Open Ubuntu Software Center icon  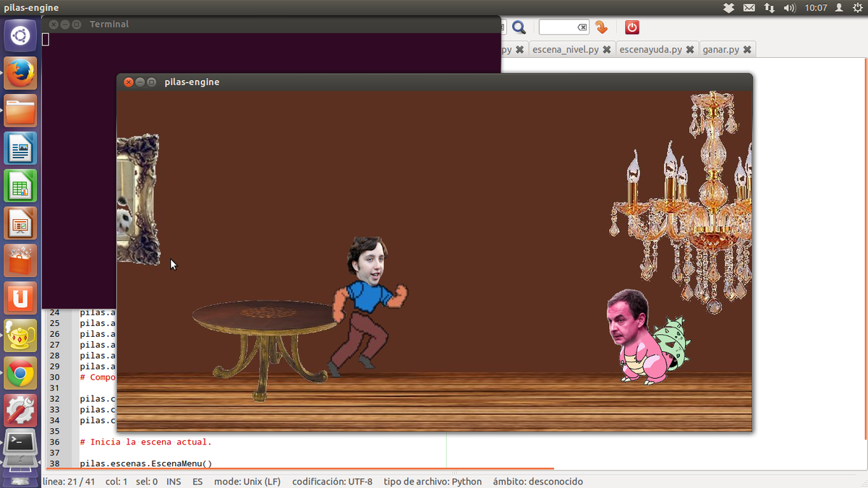[x=20, y=261]
